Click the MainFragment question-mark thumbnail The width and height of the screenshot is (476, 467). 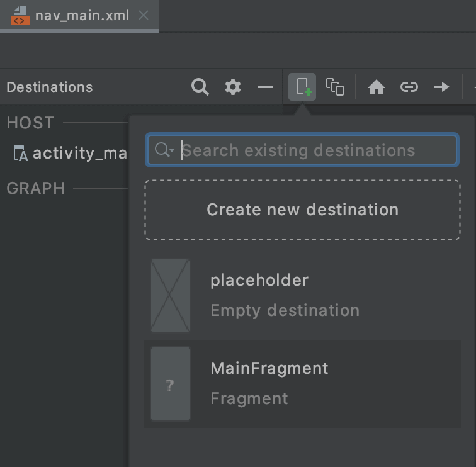click(x=170, y=384)
